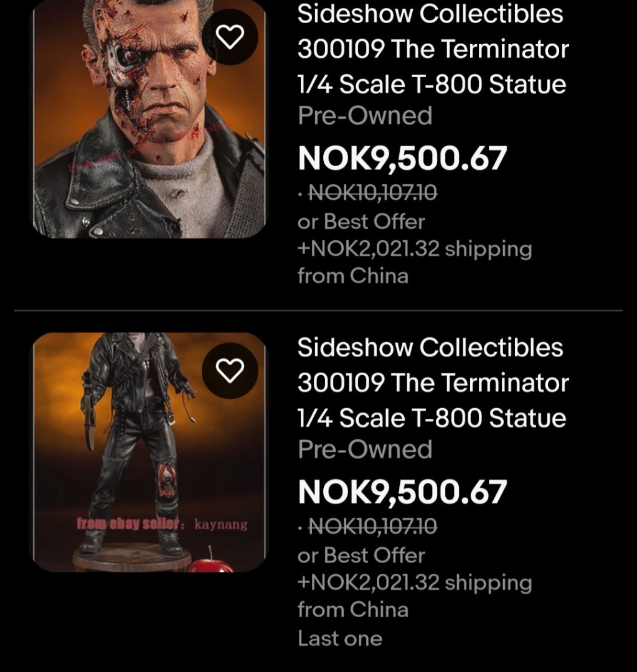Click the NOK9,500.67 price on the face close-up listing
The image size is (637, 672).
click(402, 158)
